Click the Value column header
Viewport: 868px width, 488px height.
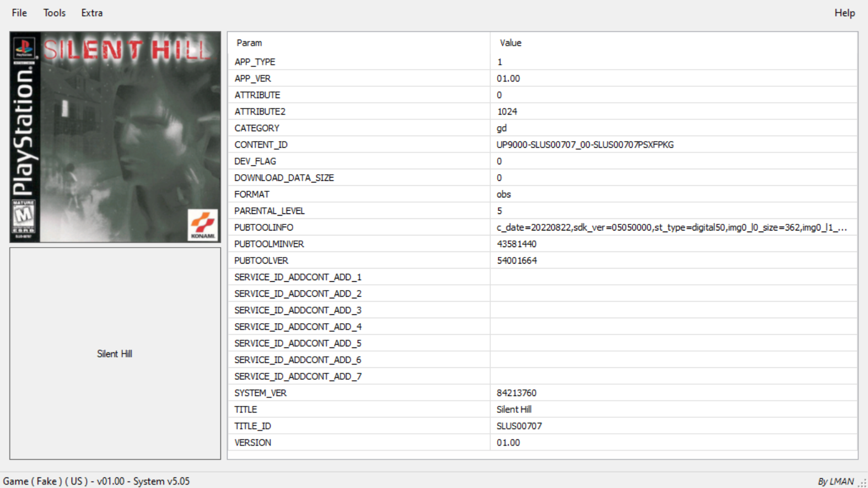510,43
